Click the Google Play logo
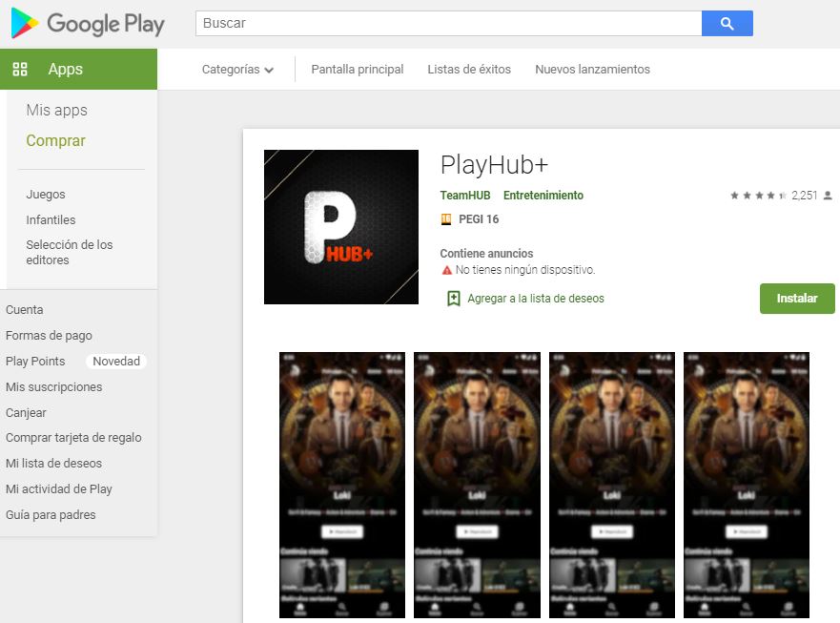The image size is (840, 623). click(x=88, y=24)
